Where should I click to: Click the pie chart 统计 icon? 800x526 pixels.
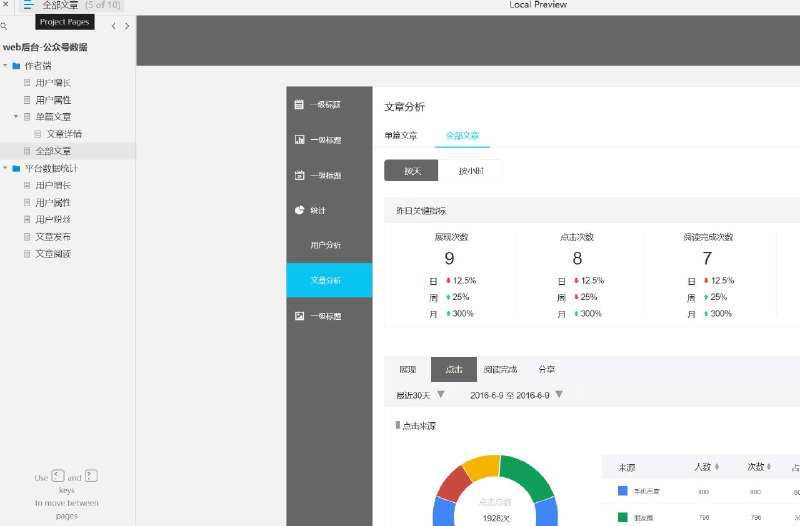pyautogui.click(x=299, y=210)
